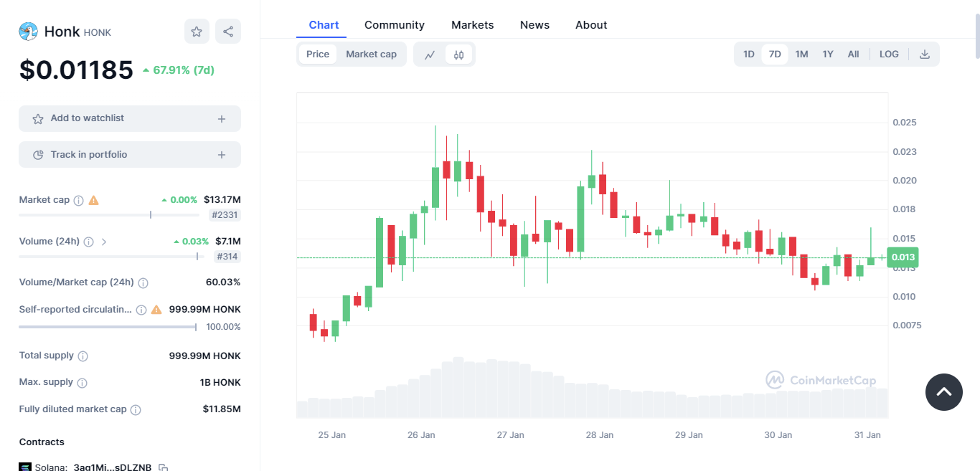Screen dimensions: 980x471
Task: Toggle chart to Price mode
Action: tap(318, 54)
